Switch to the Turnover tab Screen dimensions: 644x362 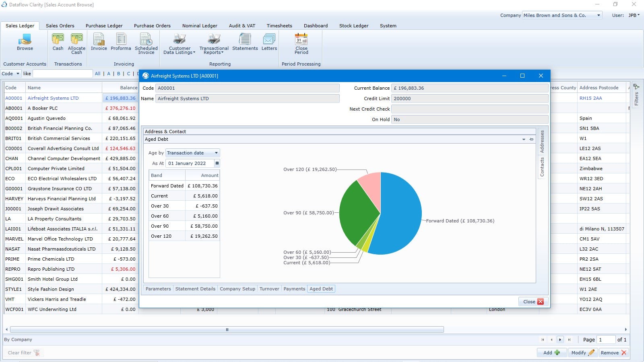click(x=269, y=289)
